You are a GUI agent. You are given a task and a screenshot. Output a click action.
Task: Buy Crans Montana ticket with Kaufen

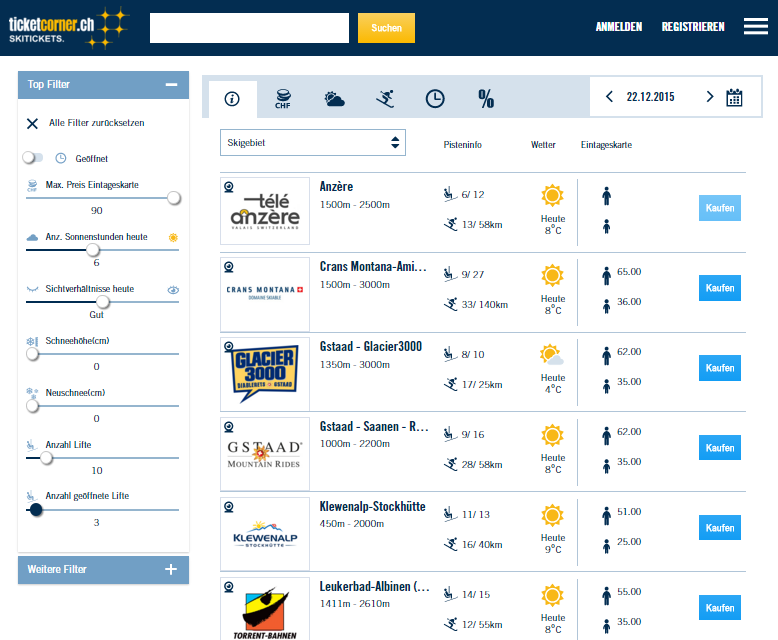point(719,288)
